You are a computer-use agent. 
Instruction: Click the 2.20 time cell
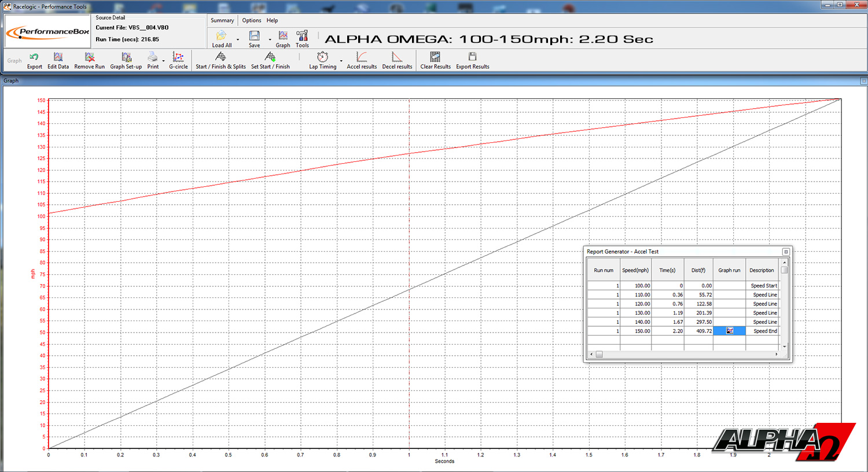pos(667,331)
